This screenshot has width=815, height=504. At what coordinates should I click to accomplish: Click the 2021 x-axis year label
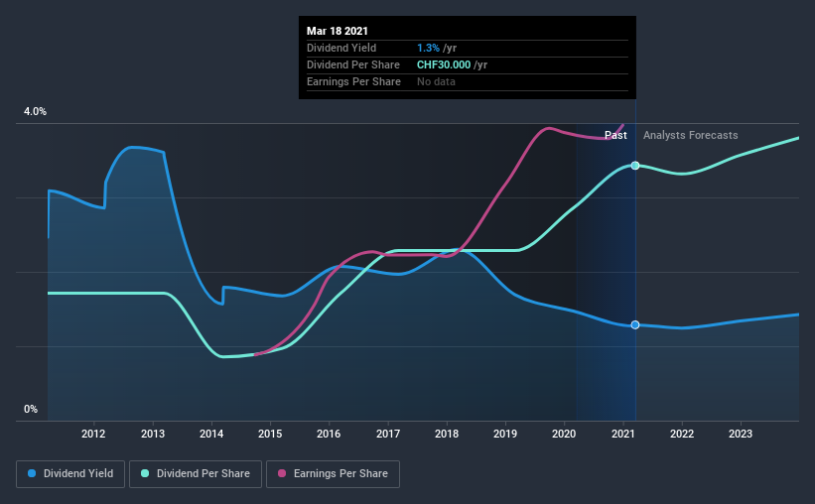point(622,434)
